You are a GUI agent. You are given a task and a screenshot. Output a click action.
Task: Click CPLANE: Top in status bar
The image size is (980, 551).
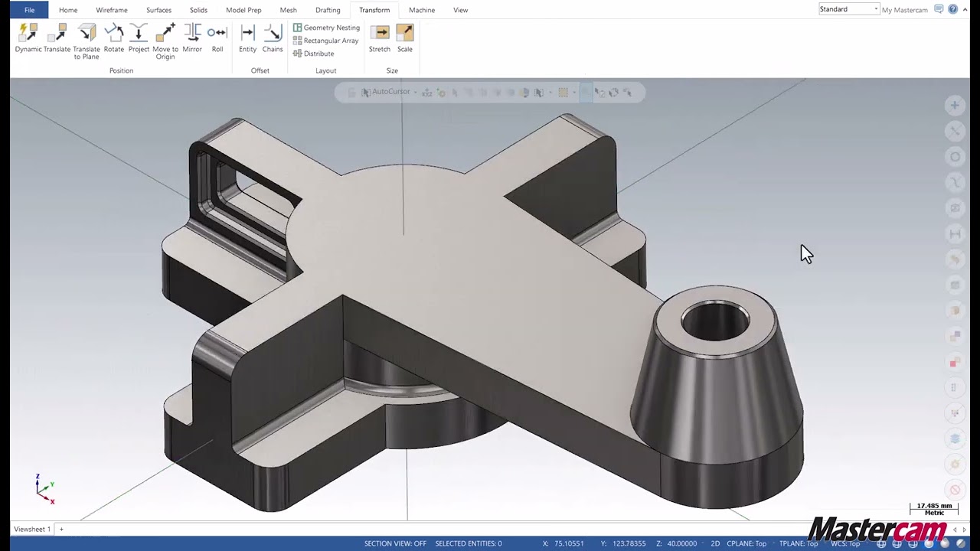click(746, 543)
